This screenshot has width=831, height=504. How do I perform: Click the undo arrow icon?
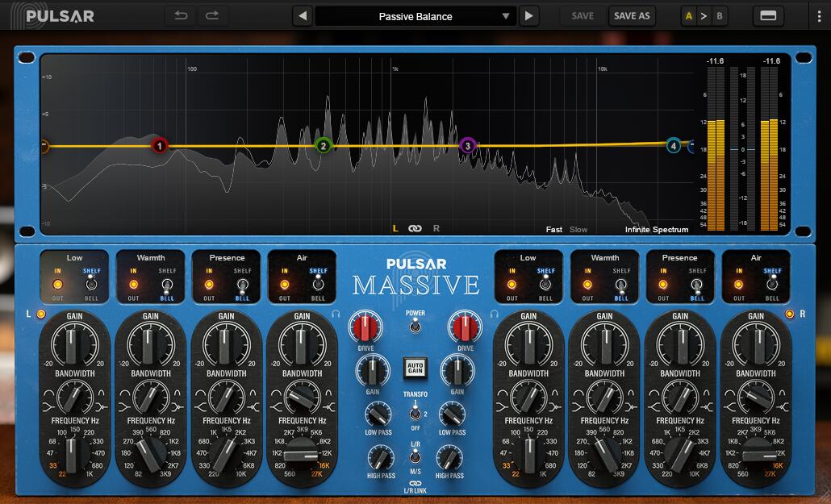pos(181,16)
